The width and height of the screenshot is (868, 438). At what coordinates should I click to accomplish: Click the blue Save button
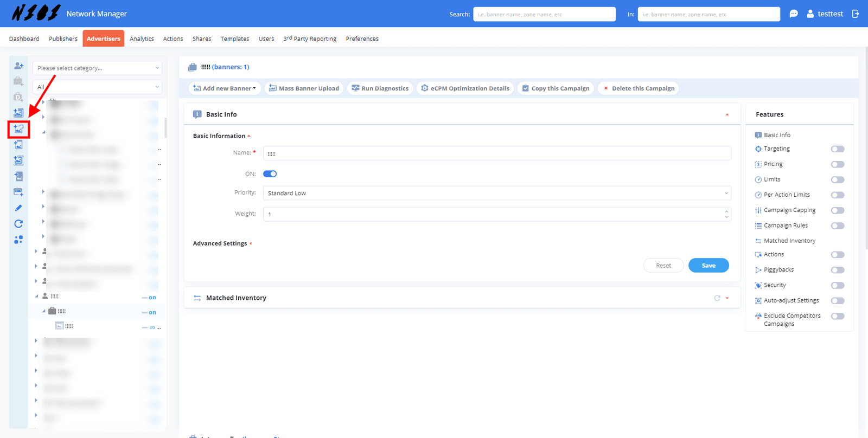[709, 266]
